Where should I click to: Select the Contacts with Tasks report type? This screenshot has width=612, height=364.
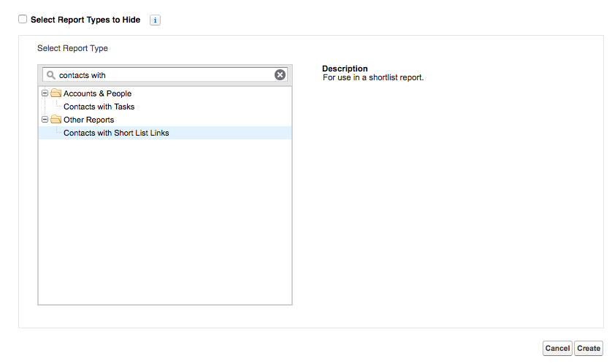pyautogui.click(x=99, y=107)
